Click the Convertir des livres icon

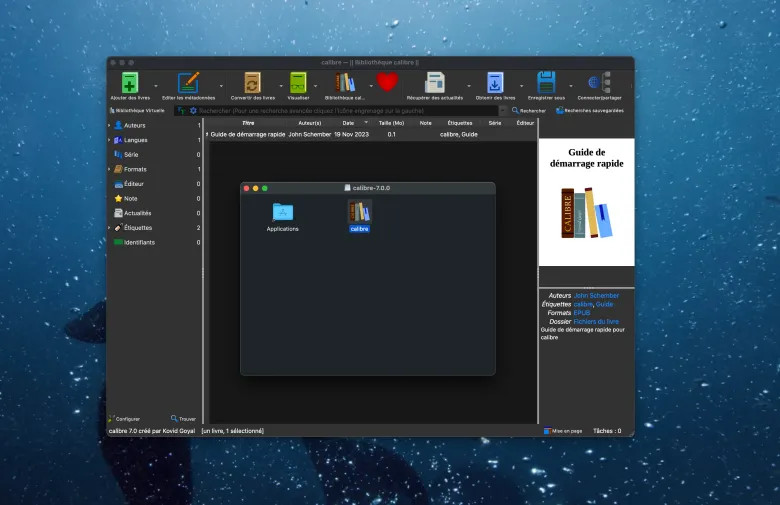pos(253,82)
